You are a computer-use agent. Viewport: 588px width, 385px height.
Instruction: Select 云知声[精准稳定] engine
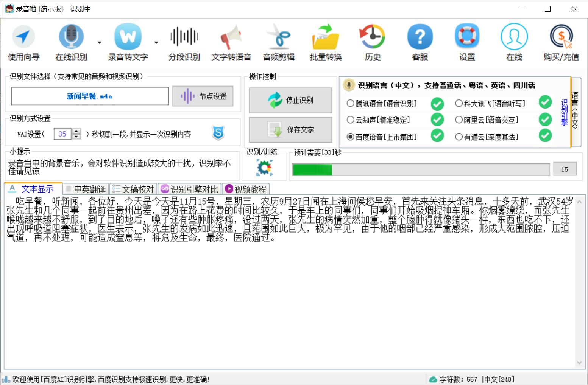pos(379,120)
